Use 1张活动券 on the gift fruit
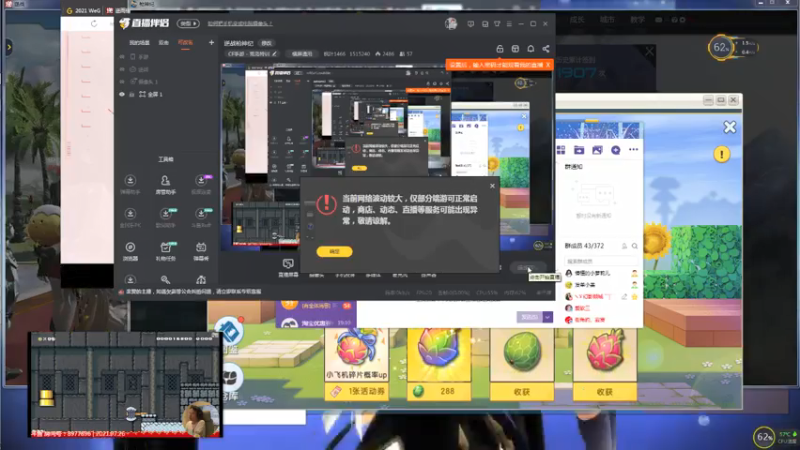The height and width of the screenshot is (450, 800). (356, 391)
